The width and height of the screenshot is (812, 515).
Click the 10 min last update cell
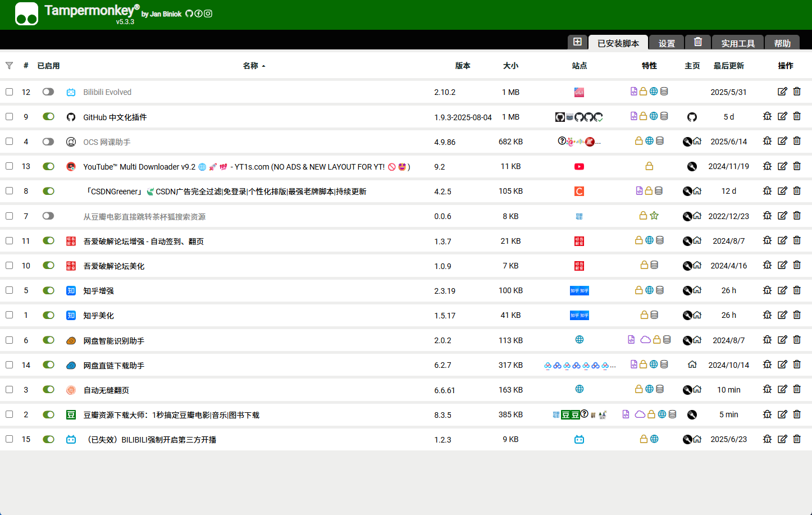[x=729, y=390]
